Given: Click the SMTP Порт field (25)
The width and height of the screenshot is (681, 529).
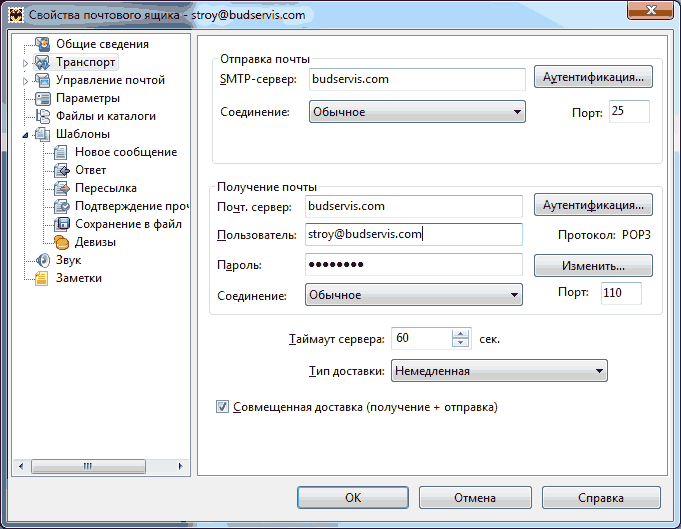Looking at the screenshot, I should tap(629, 111).
